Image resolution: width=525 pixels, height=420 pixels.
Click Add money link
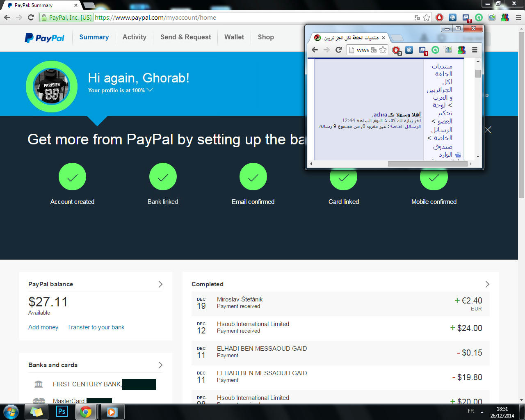pos(43,327)
